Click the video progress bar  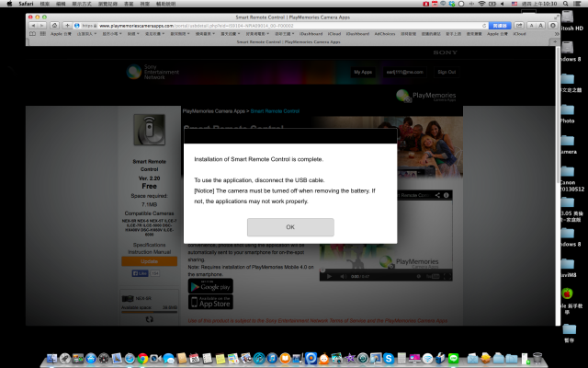(386, 270)
